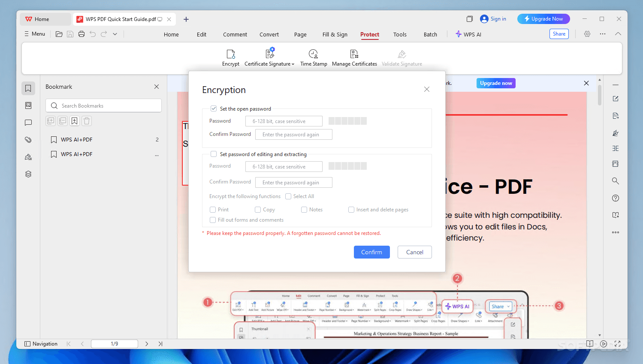Collapse the ribbon with the chevron
This screenshot has height=364, width=643.
pyautogui.click(x=618, y=34)
